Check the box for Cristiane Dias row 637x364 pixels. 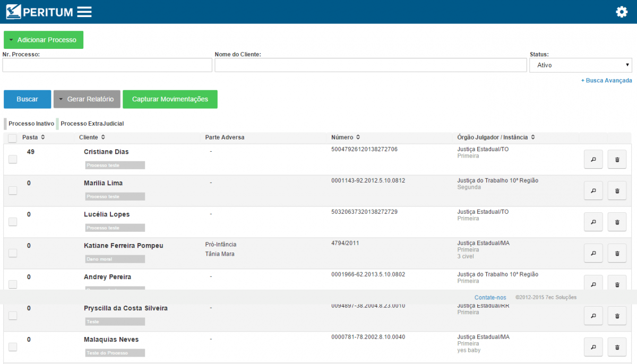[13, 159]
